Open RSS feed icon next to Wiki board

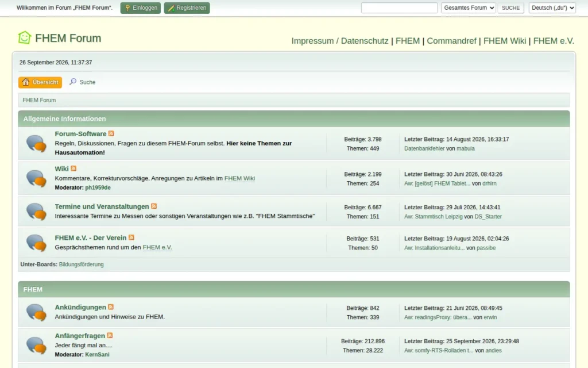(73, 168)
